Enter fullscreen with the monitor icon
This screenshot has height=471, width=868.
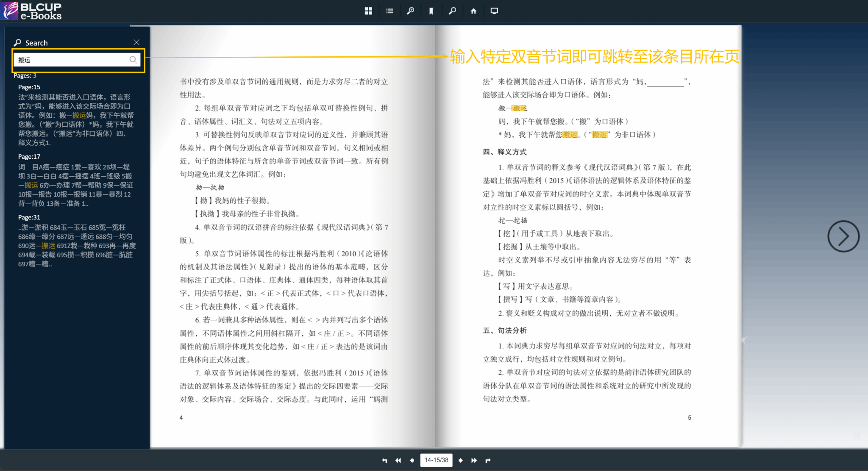pos(494,11)
